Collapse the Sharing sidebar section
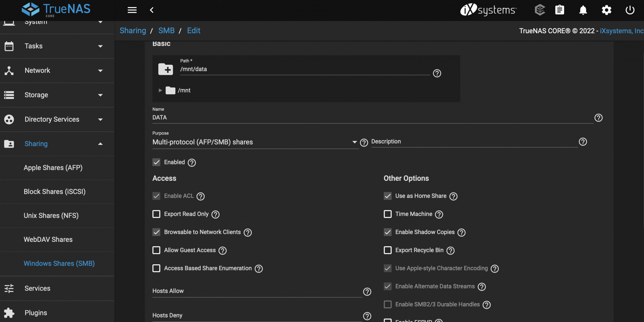 (57, 144)
